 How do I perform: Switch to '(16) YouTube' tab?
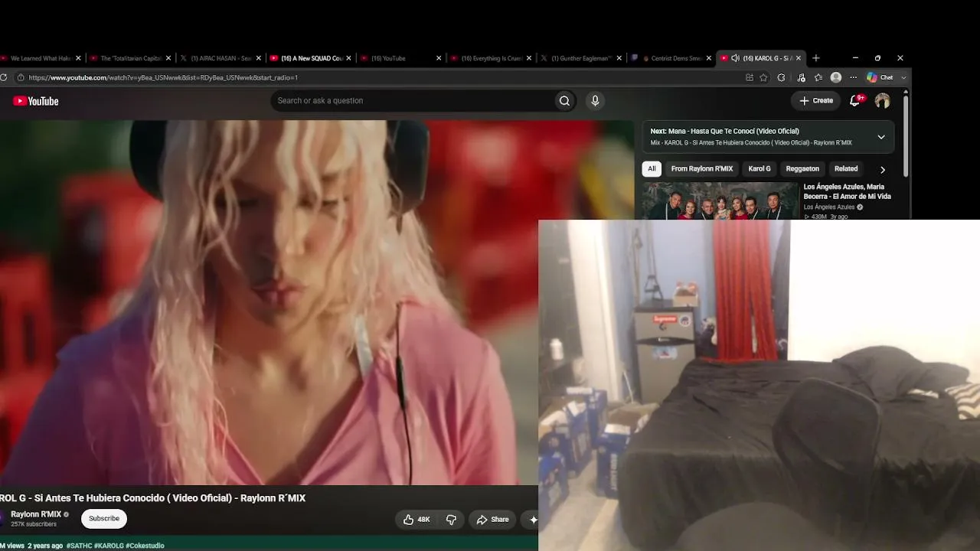[x=401, y=58]
